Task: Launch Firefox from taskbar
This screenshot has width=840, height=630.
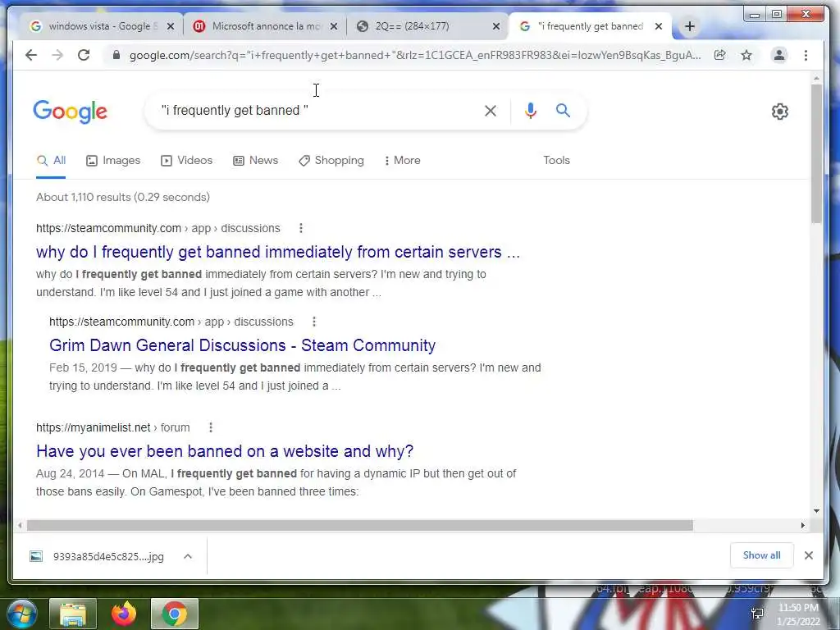Action: (124, 614)
